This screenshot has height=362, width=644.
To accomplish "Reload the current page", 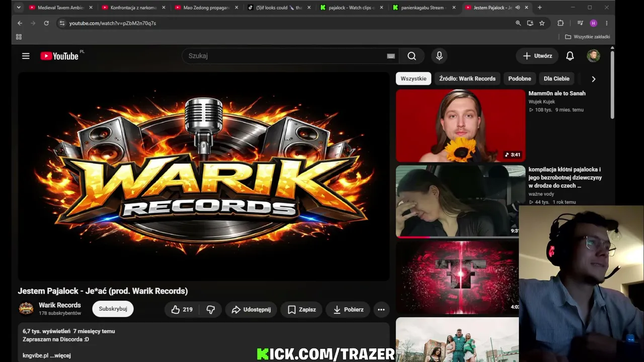I will [x=46, y=23].
